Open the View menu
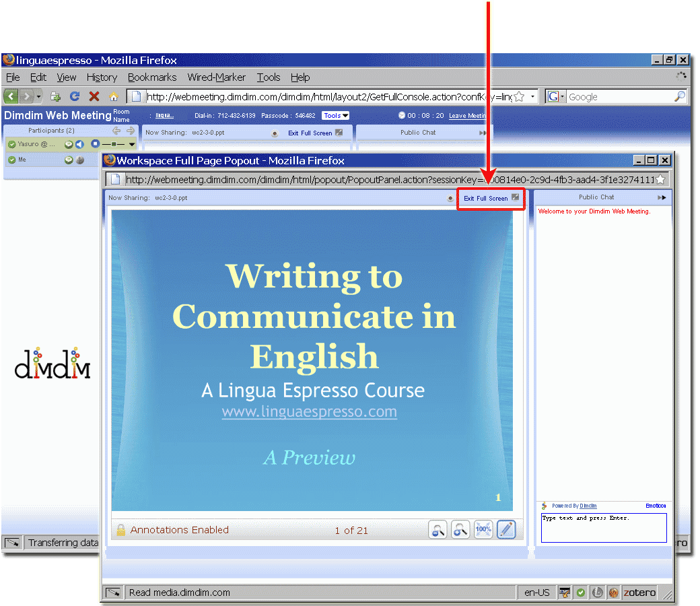The width and height of the screenshot is (700, 606). point(66,77)
